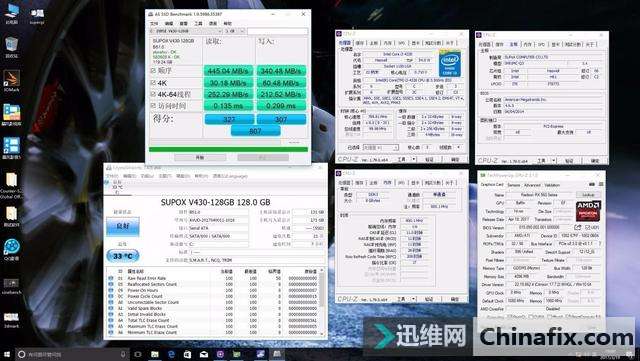Toggle the sequential test checkbox

pyautogui.click(x=153, y=71)
